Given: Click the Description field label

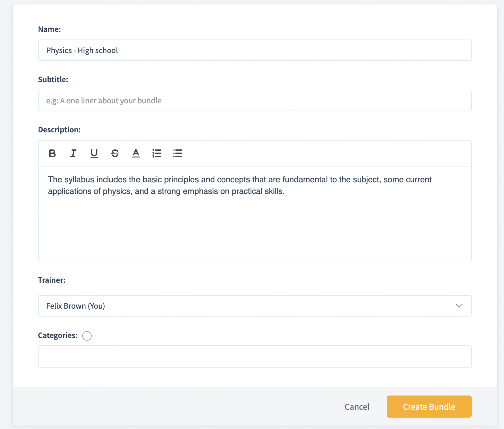Looking at the screenshot, I should [59, 130].
